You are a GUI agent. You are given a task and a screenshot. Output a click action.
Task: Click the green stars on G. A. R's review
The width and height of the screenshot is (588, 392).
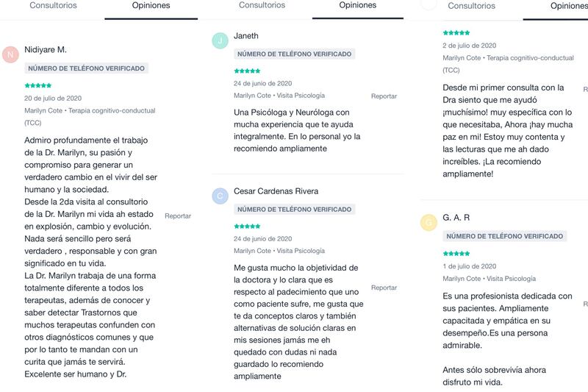tap(456, 254)
